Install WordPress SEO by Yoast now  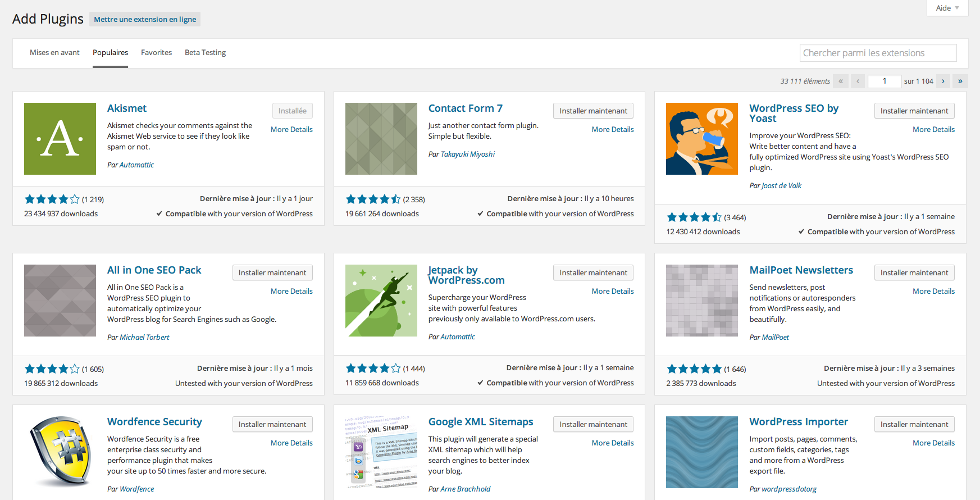coord(914,111)
